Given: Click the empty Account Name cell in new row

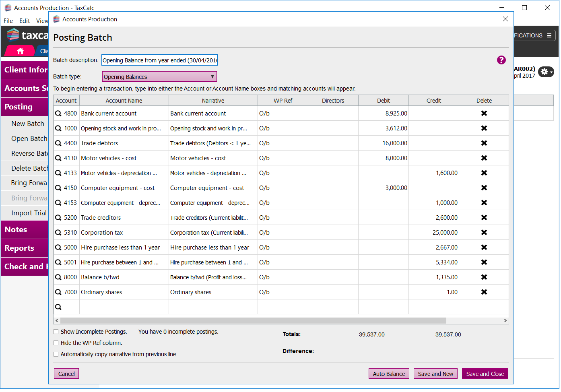Looking at the screenshot, I should coord(124,307).
